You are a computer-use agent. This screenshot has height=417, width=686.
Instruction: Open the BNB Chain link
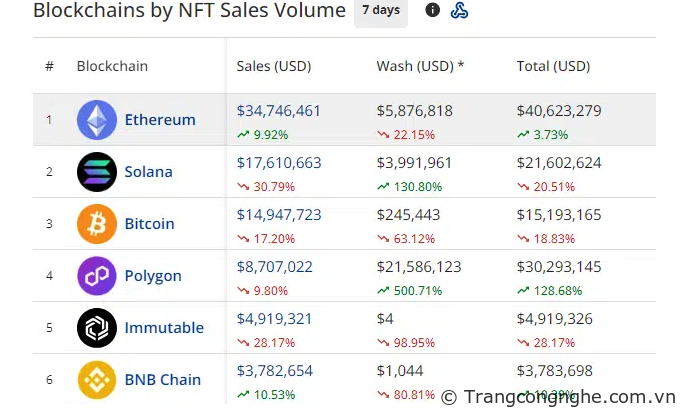(x=162, y=380)
